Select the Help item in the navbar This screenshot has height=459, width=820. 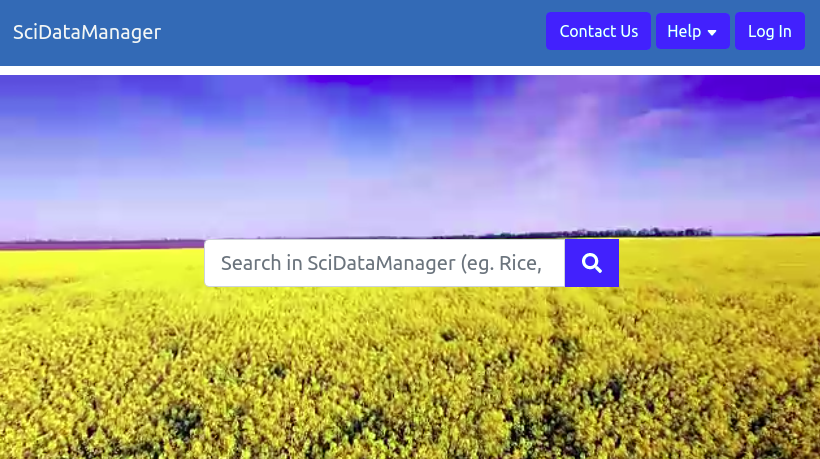tap(692, 31)
